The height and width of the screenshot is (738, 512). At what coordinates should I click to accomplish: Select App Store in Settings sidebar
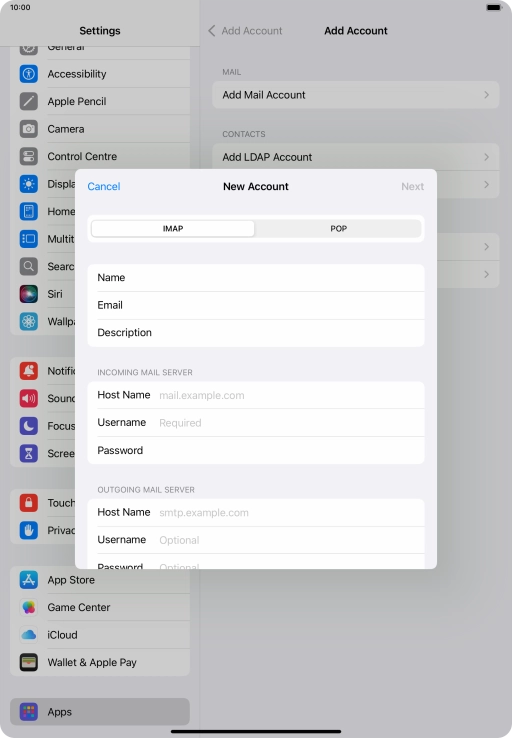[x=100, y=580]
